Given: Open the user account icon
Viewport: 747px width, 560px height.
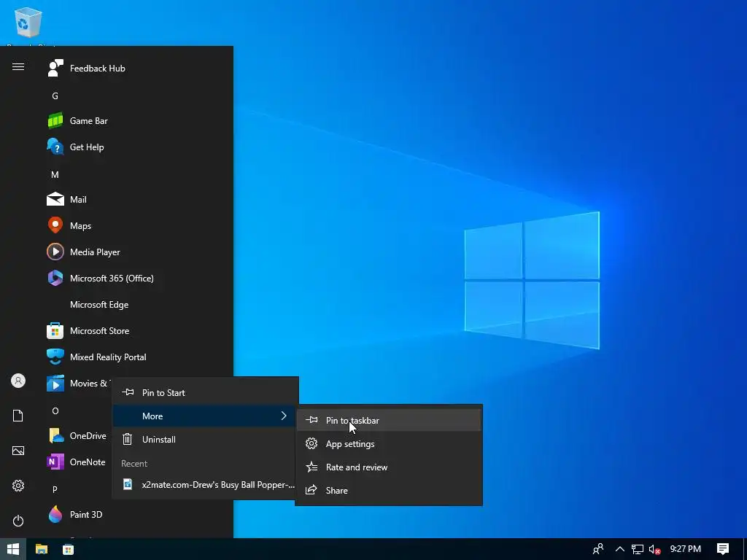Looking at the screenshot, I should 18,381.
